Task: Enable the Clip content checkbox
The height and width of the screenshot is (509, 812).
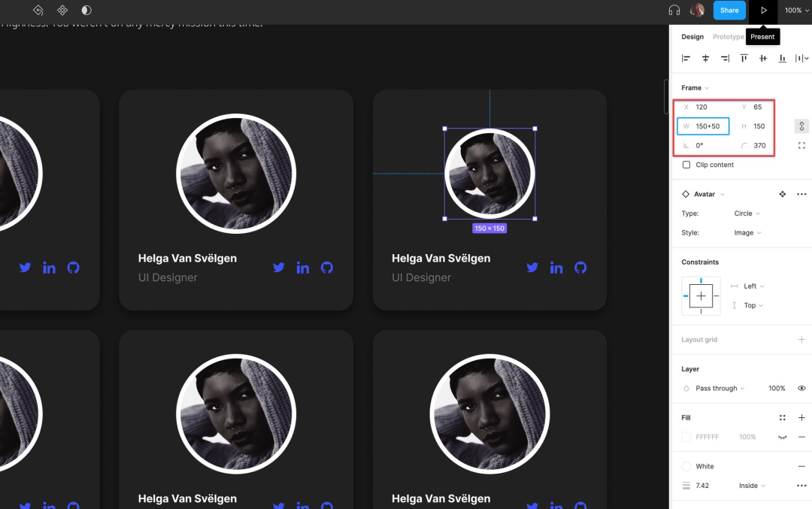Action: tap(686, 165)
